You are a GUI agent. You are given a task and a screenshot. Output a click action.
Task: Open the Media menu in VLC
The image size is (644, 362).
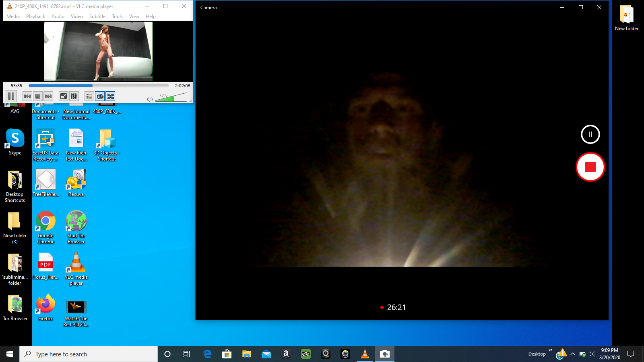click(13, 16)
